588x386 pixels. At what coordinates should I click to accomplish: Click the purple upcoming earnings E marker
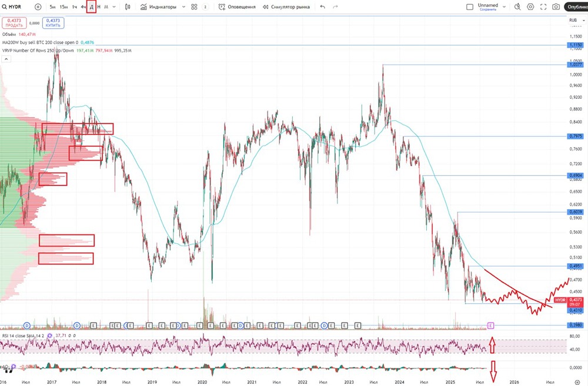point(490,325)
